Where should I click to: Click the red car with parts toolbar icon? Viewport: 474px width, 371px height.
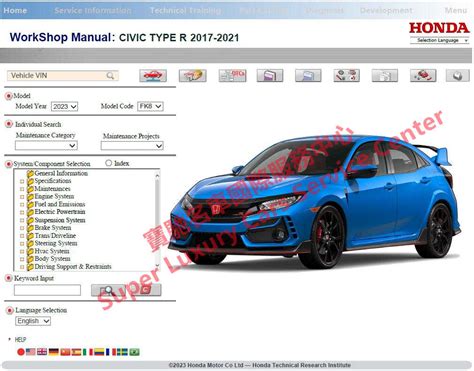tap(423, 76)
